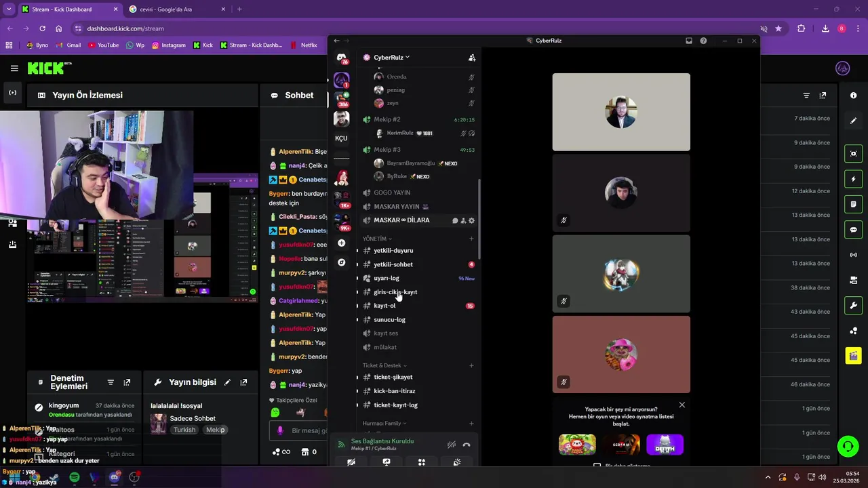Open Discord server discovery compass icon

click(341, 262)
